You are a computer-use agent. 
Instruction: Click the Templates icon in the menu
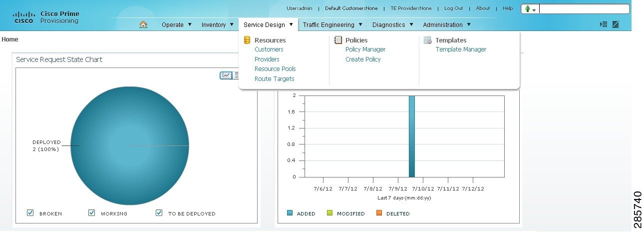coord(428,40)
